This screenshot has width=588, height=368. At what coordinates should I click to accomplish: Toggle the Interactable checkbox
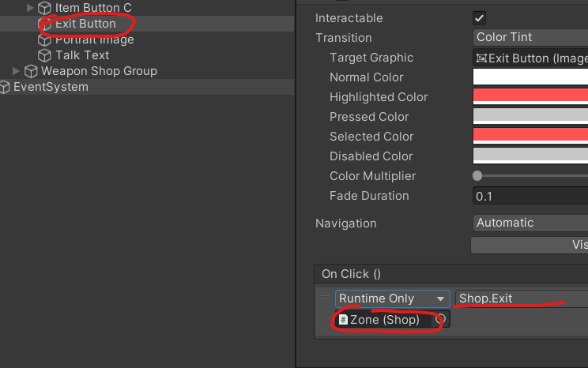click(479, 18)
